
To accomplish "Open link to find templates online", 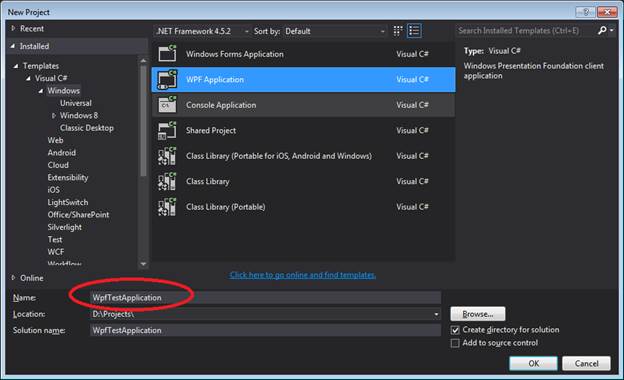I will pyautogui.click(x=302, y=275).
